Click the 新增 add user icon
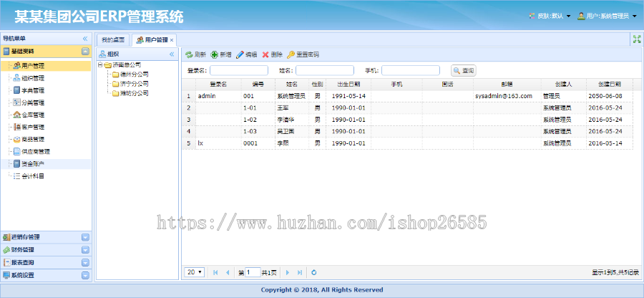 coord(215,54)
